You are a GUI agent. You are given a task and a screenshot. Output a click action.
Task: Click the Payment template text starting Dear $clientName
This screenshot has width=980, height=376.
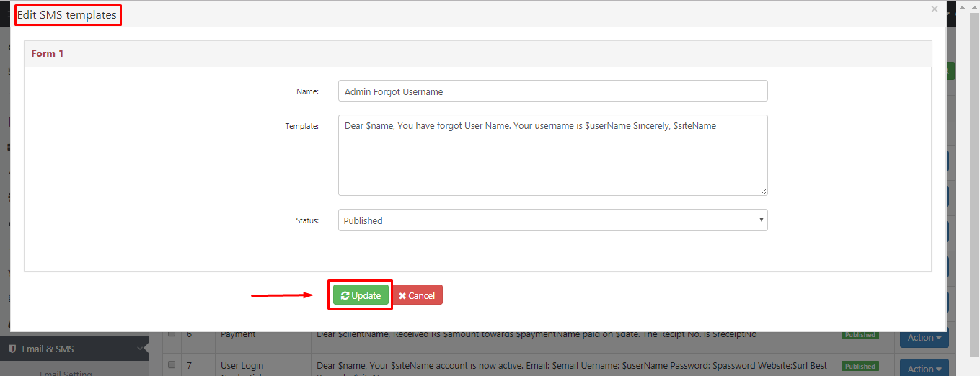click(x=537, y=334)
